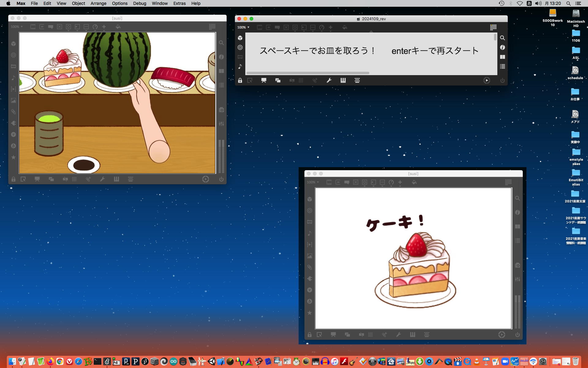The height and width of the screenshot is (368, 588).
Task: Open the ASL folder on desktop
Action: pos(575,51)
